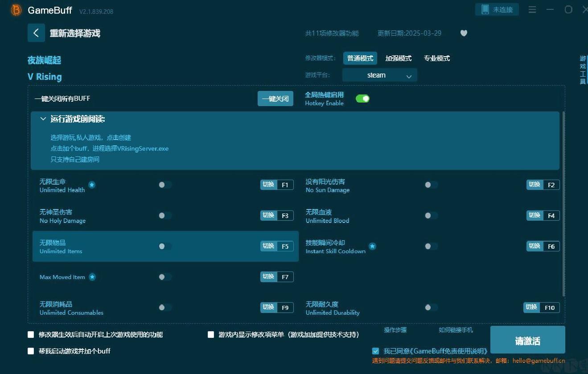Click 切换 button for F1 hotkey
The width and height of the screenshot is (588, 374).
pos(268,185)
